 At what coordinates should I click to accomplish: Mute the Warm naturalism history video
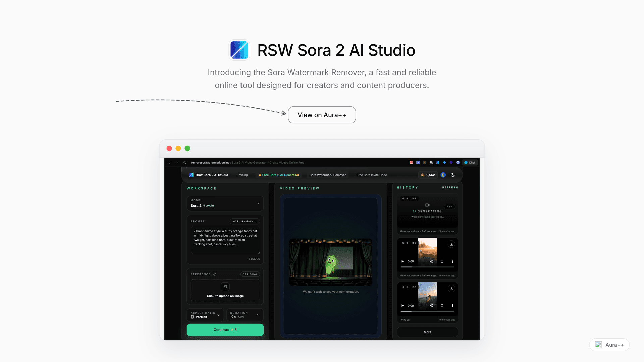pos(432,261)
